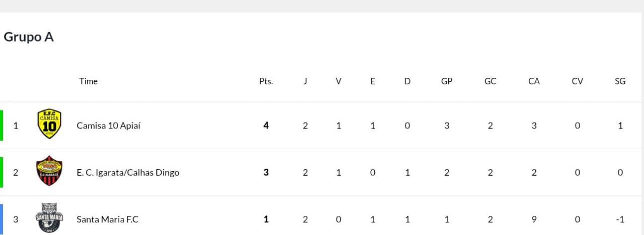Click the GC goals-against column header
This screenshot has width=644, height=235.
[x=490, y=81]
